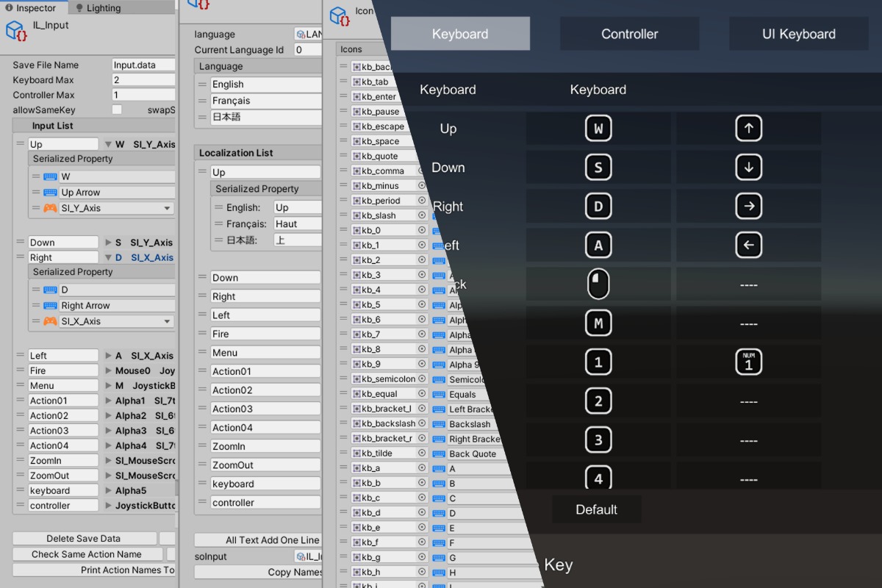This screenshot has width=882, height=588.
Task: Click the A key binding icon
Action: tap(598, 245)
